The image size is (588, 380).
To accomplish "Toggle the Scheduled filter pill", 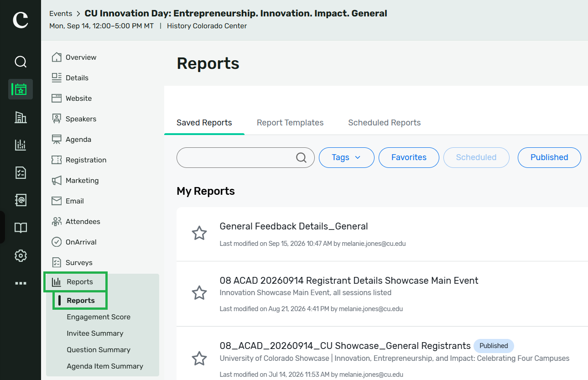I will click(x=476, y=157).
